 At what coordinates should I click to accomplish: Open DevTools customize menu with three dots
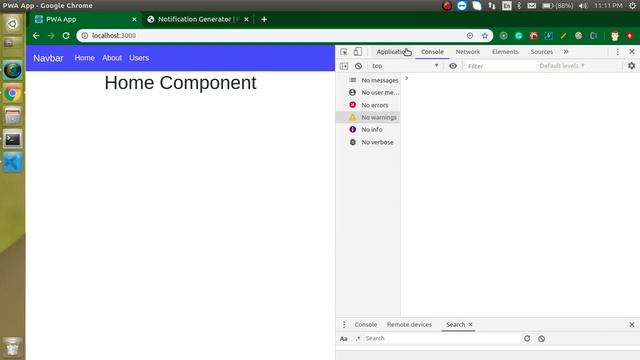pos(618,52)
